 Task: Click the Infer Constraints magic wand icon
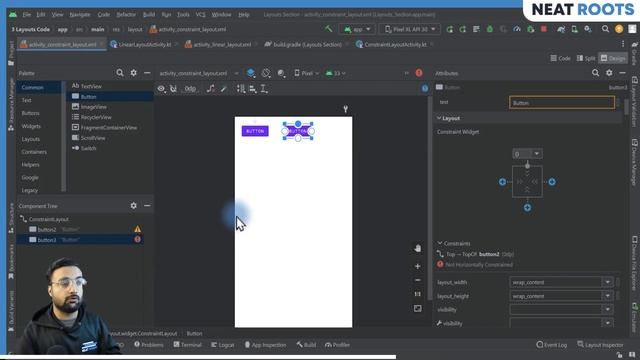pyautogui.click(x=224, y=89)
